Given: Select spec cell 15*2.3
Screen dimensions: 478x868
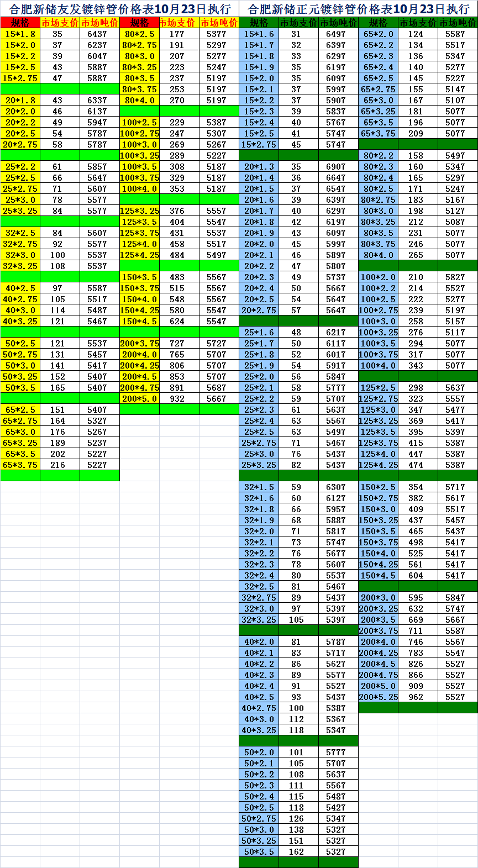Looking at the screenshot, I should click(x=259, y=111).
